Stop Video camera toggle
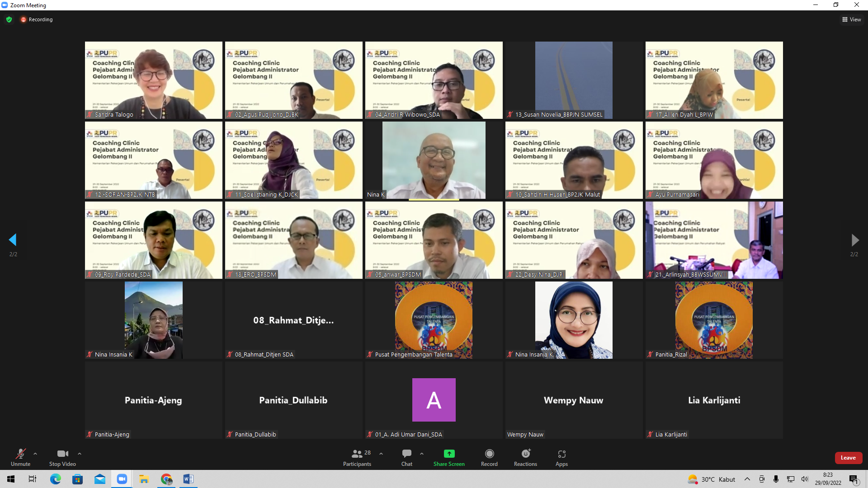This screenshot has height=488, width=868. [62, 457]
